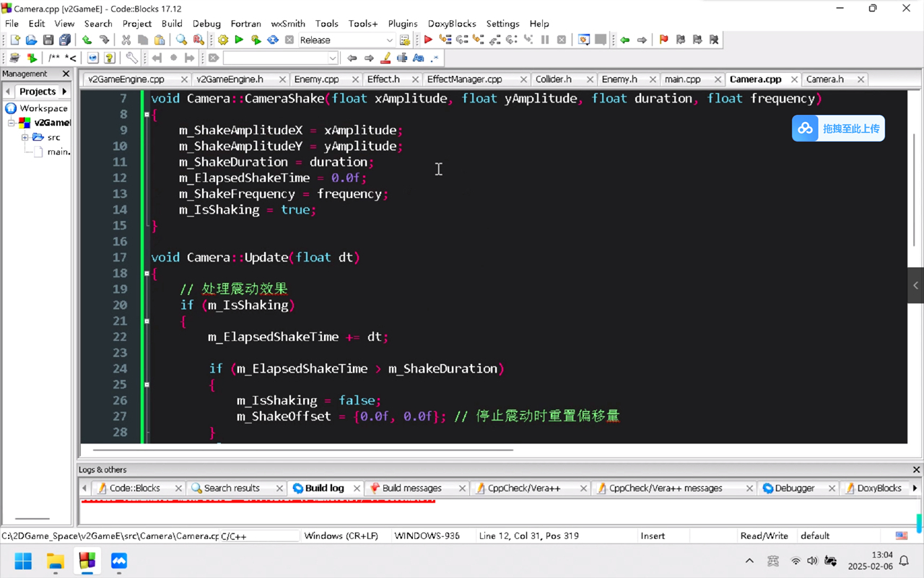Collapse the v2GameE project node
This screenshot has height=578, width=924.
12,123
